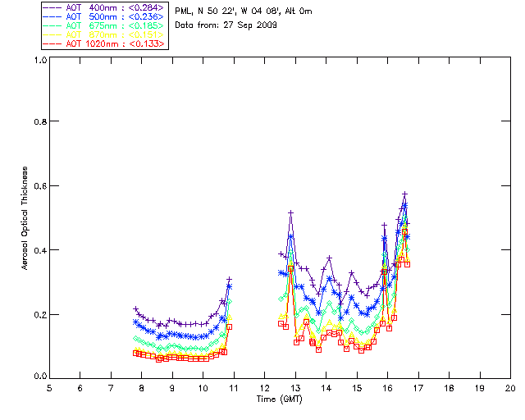Image resolution: width=525 pixels, height=420 pixels.
Task: Click the AOT 870nm legend entry
Action: pos(104,34)
